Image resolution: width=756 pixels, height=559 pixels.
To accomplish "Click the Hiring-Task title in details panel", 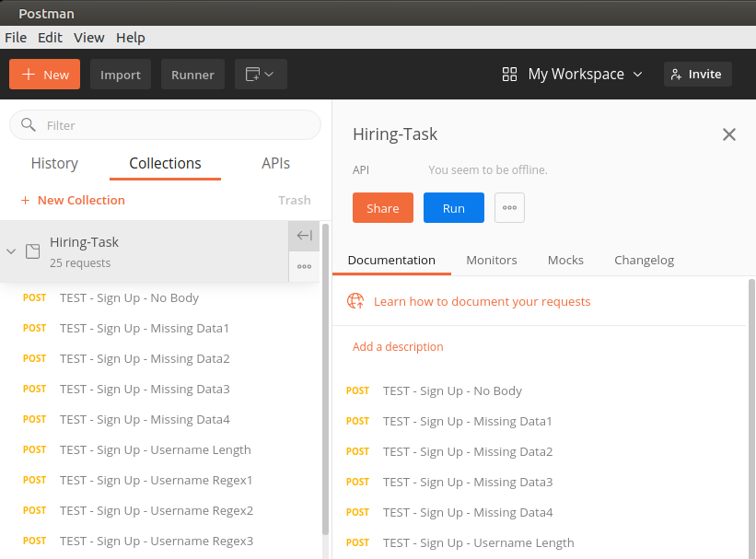I will 395,134.
